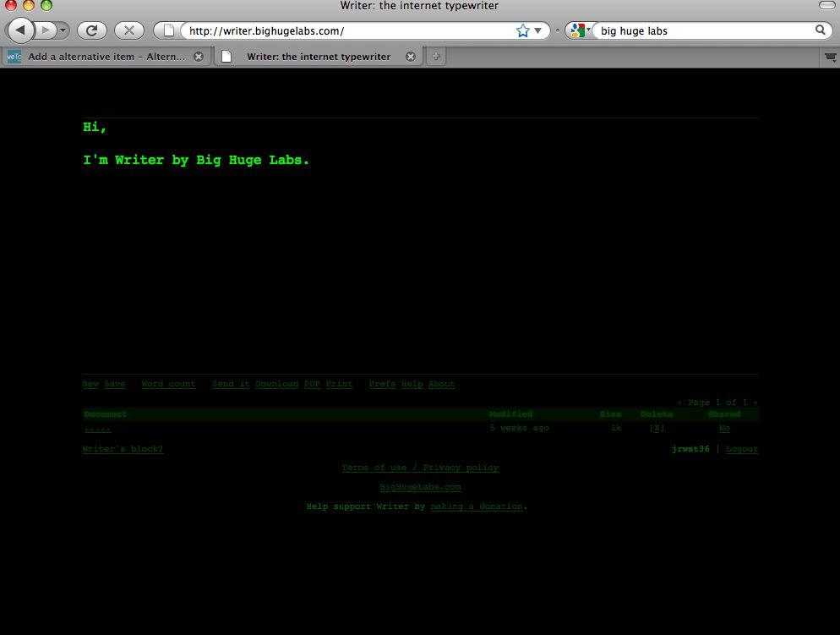Screen dimensions: 840x635
Task: Toggle the Shared 'No' link for the document
Action: (x=724, y=428)
